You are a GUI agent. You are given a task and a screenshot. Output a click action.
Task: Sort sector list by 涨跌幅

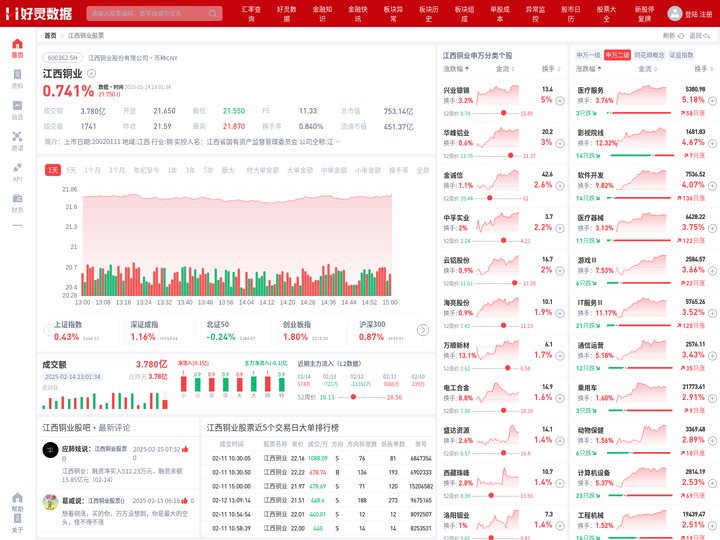coord(589,69)
